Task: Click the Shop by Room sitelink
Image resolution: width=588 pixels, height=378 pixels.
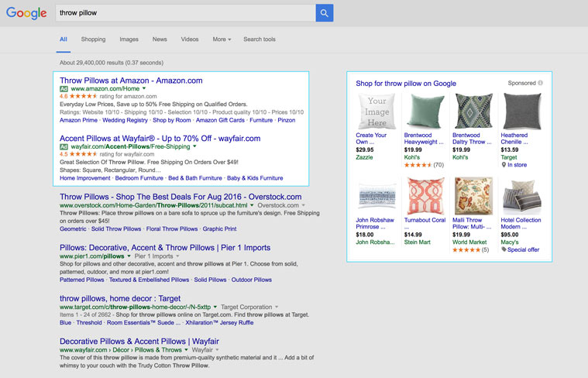Action: [172, 120]
